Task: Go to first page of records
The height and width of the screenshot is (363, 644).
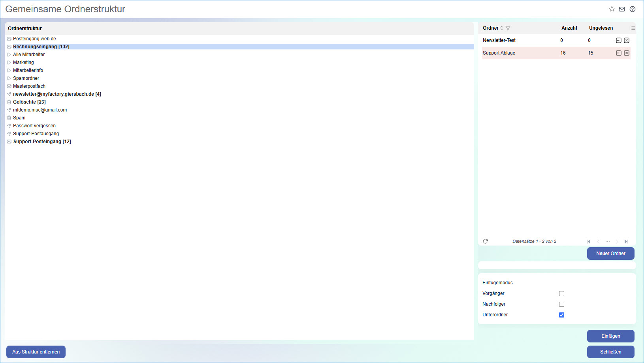Action: tap(589, 242)
